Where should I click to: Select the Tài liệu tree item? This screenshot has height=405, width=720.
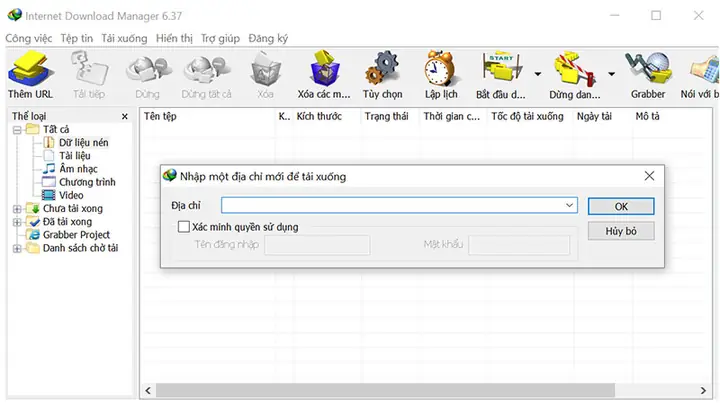coord(74,156)
